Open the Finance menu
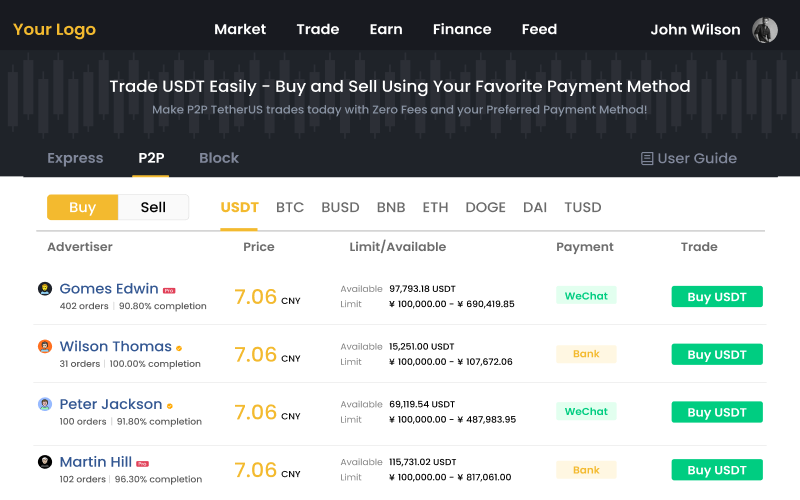 point(462,29)
